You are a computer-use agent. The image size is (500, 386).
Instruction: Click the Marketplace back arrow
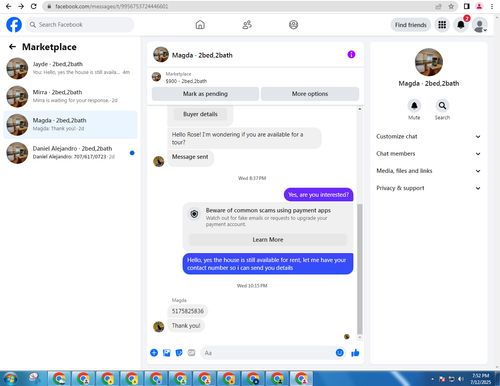click(x=12, y=47)
